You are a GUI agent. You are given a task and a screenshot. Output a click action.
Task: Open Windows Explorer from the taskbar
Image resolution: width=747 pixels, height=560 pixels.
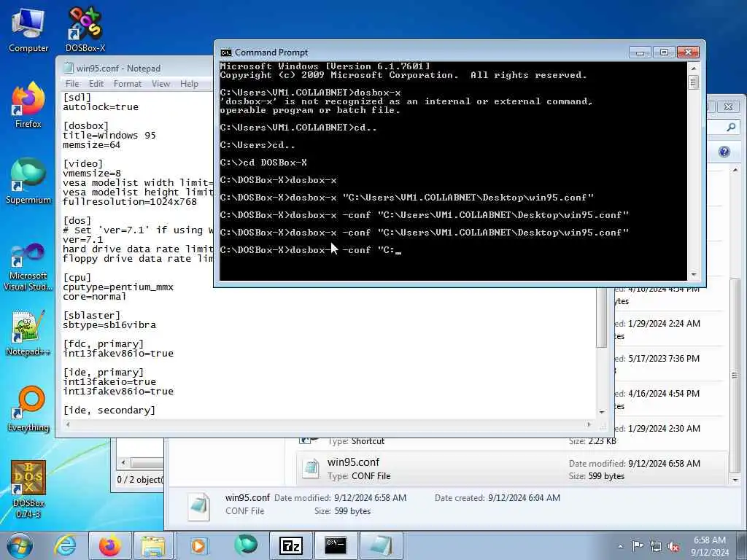click(153, 545)
